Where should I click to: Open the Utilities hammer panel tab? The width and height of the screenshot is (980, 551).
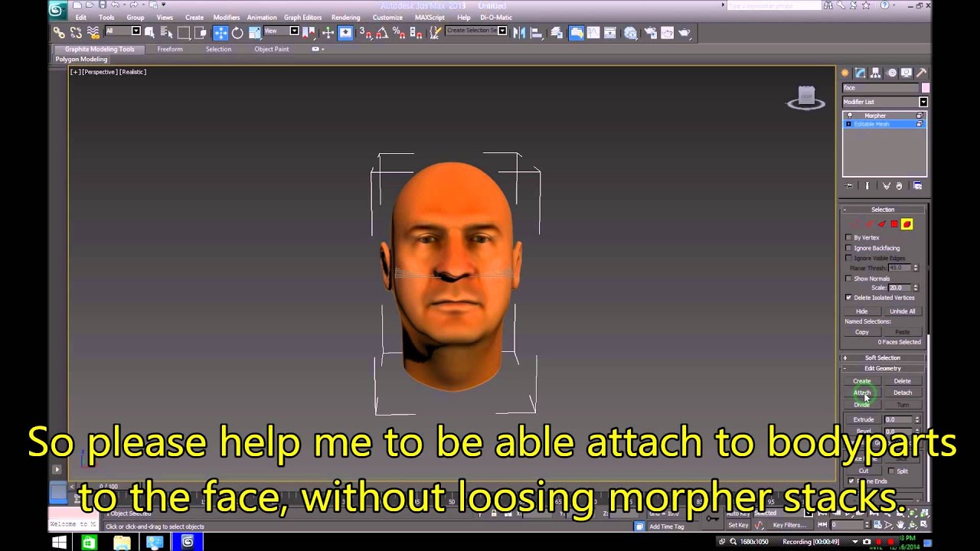921,73
